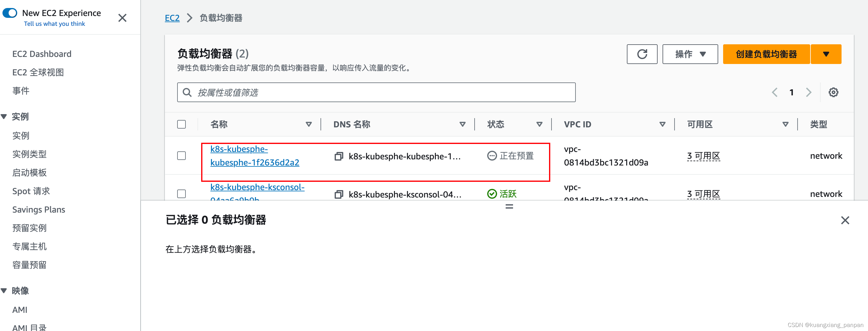
Task: Click the 负载均衡器 breadcrumb text
Action: click(x=221, y=18)
